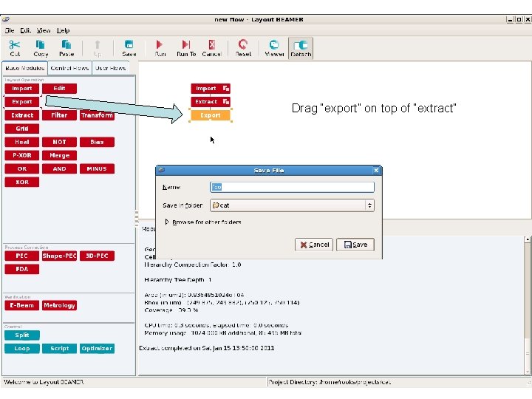Select the orange Export node in the flow
This screenshot has height=399, width=532.
click(x=211, y=115)
